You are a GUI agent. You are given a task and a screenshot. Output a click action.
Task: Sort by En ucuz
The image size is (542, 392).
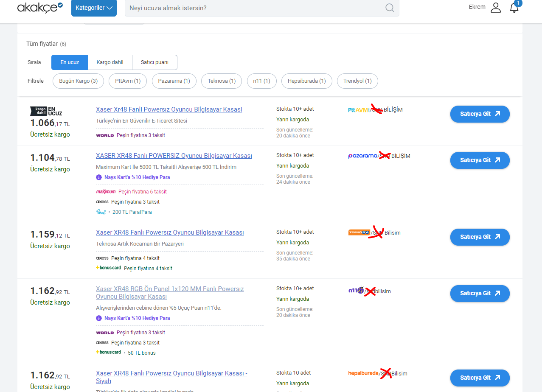point(70,62)
